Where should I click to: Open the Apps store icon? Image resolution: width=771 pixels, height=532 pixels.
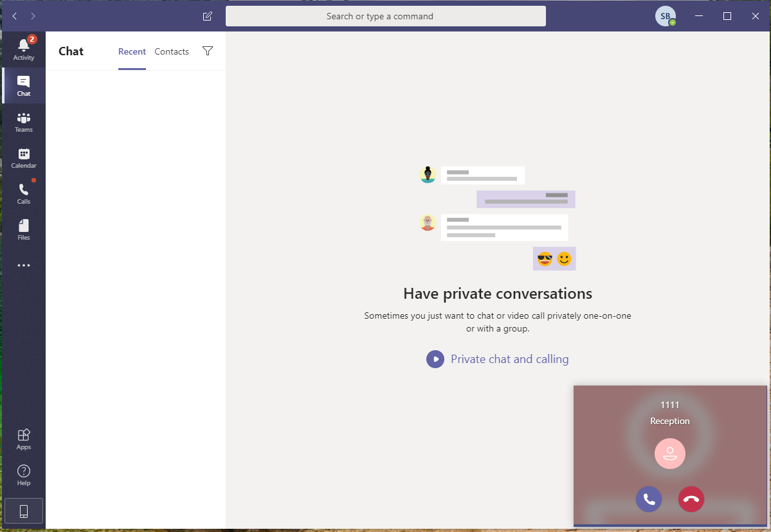[x=24, y=439]
